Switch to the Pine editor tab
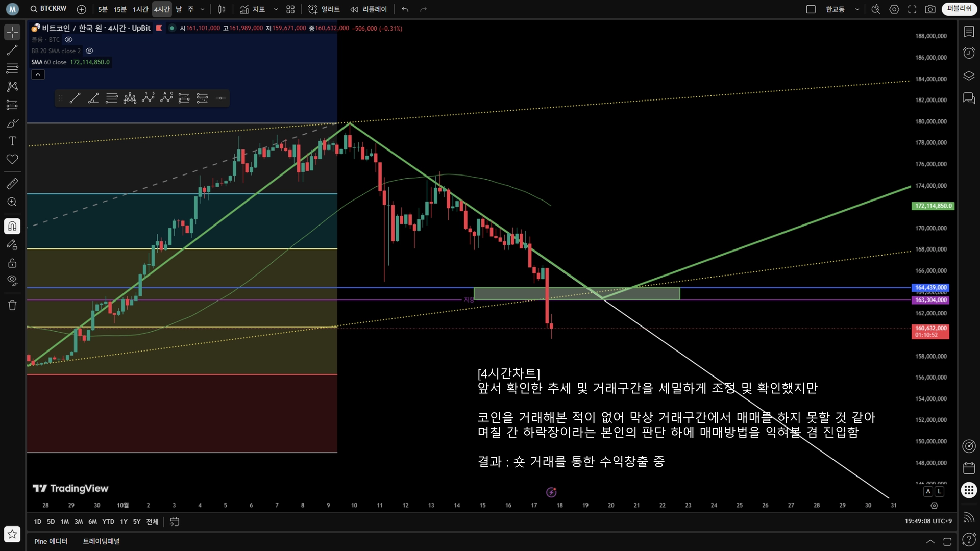980x551 pixels. (51, 541)
